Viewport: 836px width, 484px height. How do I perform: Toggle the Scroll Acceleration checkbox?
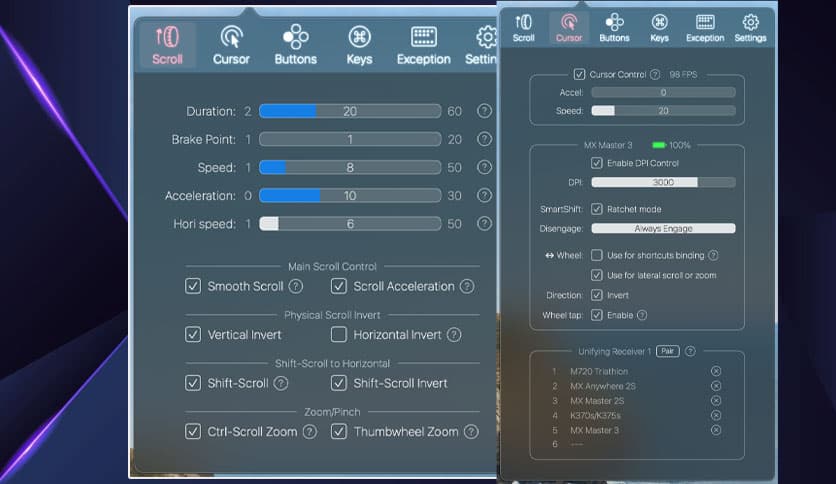(x=339, y=286)
